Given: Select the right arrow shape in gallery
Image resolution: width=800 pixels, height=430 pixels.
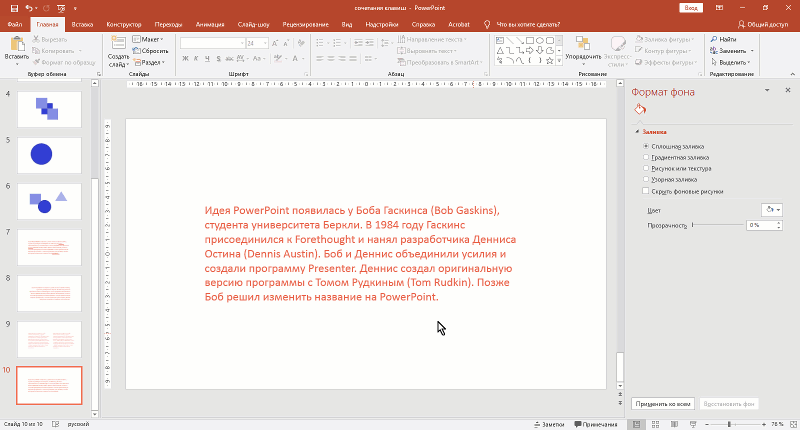Looking at the screenshot, I should pyautogui.click(x=530, y=50).
